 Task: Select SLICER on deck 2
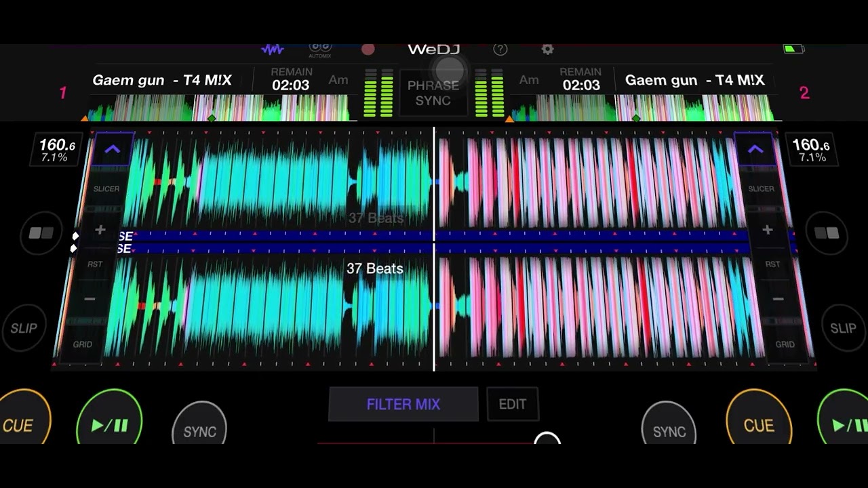pos(761,189)
